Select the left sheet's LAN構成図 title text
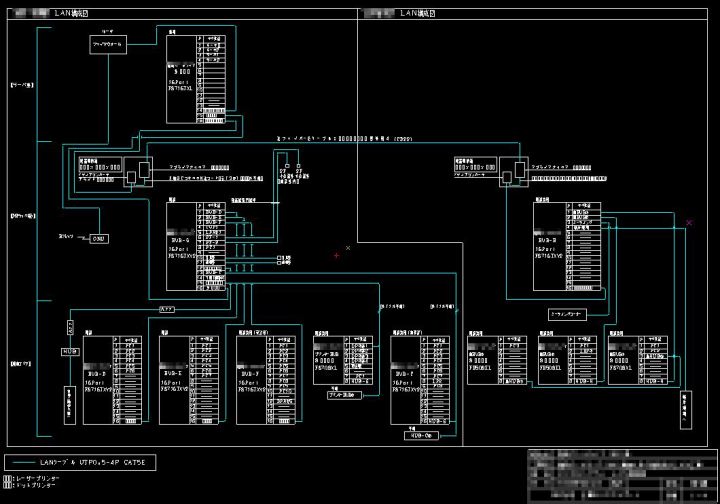Viewport: 720px width, 504px height. (x=71, y=13)
